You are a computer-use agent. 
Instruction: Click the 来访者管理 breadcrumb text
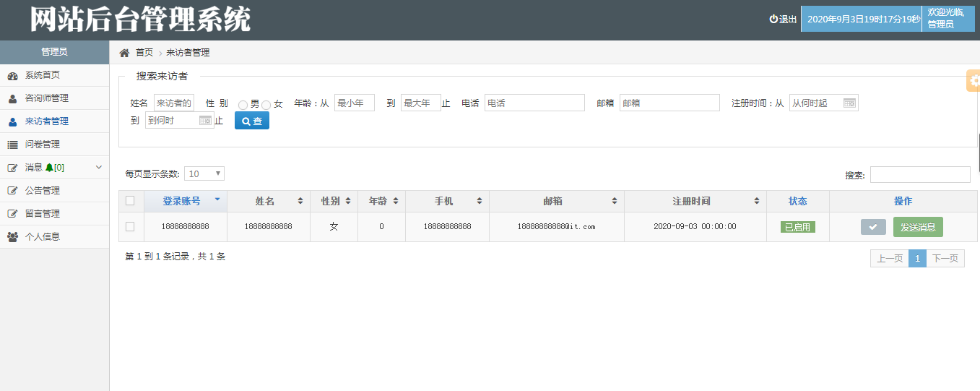tap(188, 53)
